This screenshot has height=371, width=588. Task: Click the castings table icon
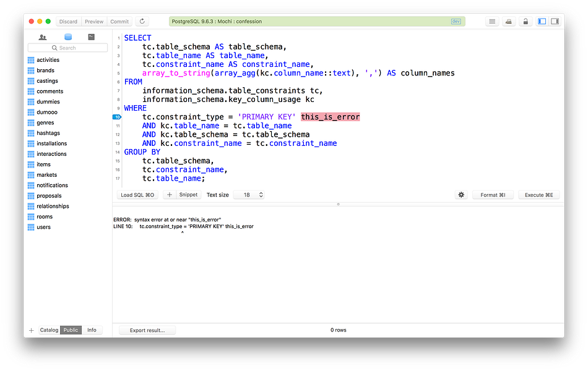31,81
